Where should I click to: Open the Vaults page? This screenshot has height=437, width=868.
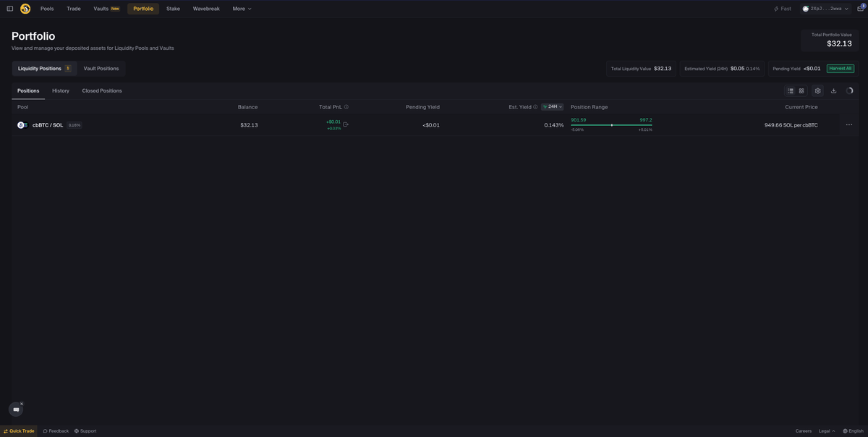tap(106, 9)
